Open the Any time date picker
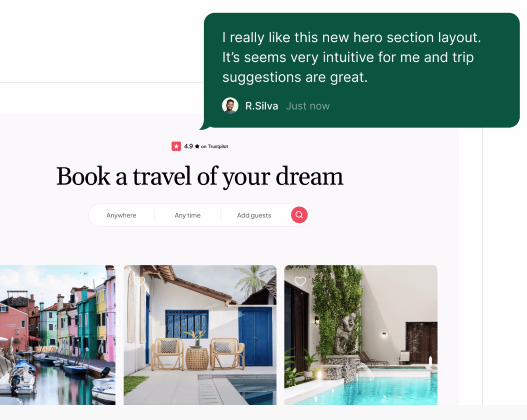Screen dimensions: 527x420 click(187, 215)
